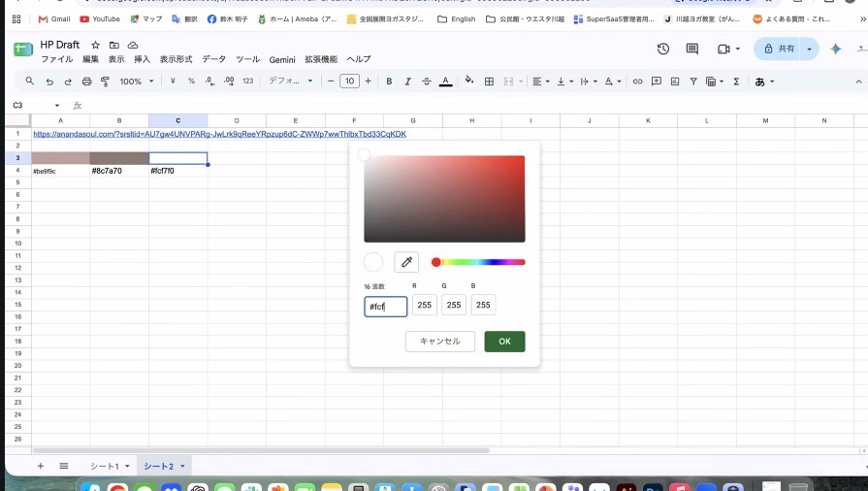
Task: Open the number format 123 menu
Action: 247,81
